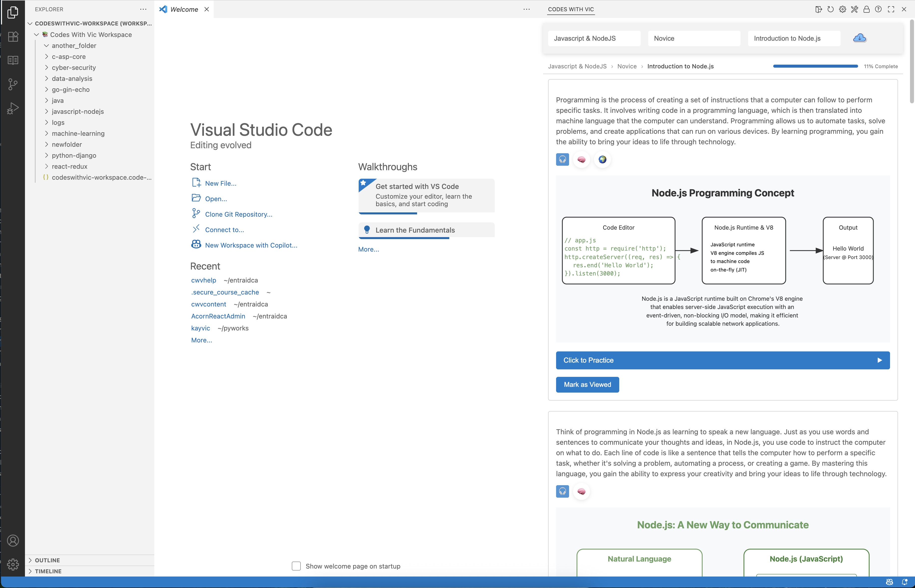Screen dimensions: 915x588
Task: Expand the javascript-nodejs folder
Action: pos(77,112)
